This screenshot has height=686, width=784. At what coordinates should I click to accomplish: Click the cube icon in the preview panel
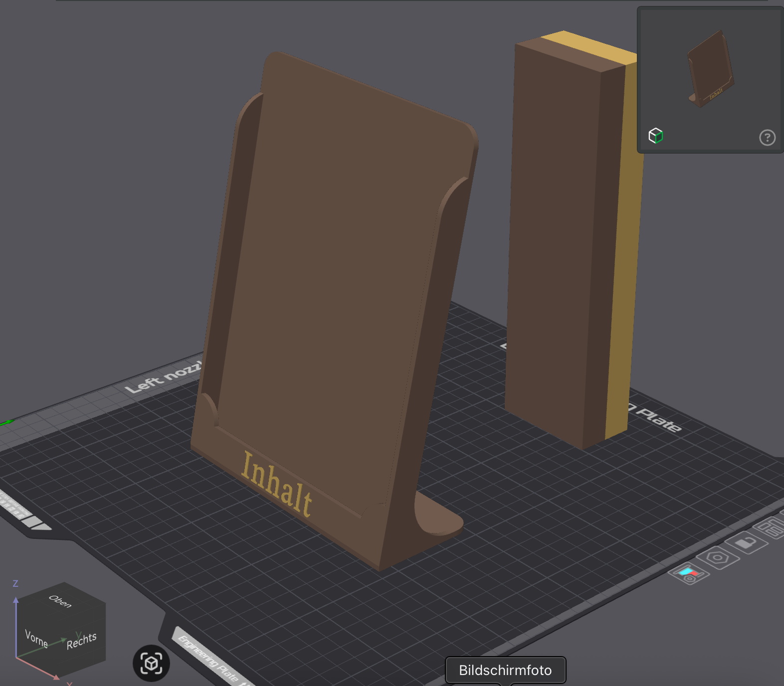click(x=655, y=136)
